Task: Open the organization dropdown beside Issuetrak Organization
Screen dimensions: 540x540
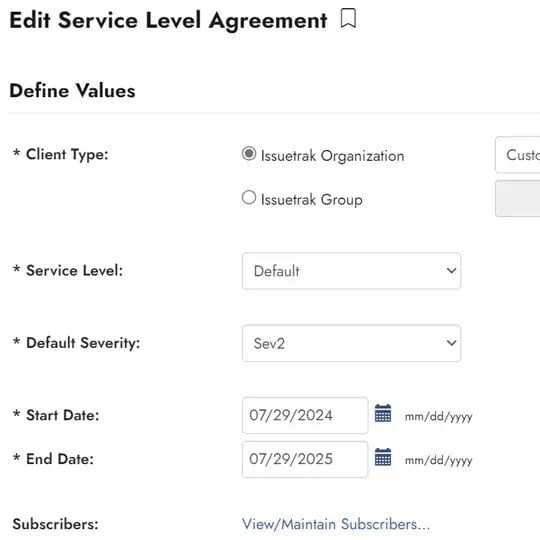Action: (518, 155)
